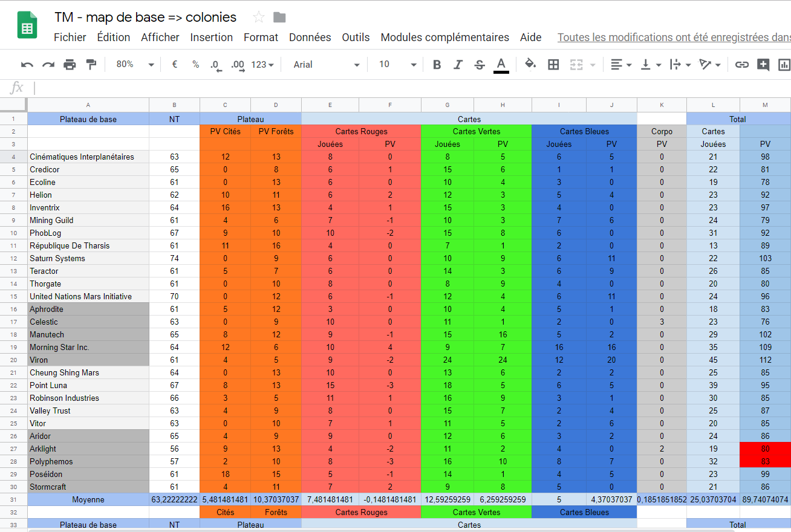791x532 pixels.
Task: Insert a link
Action: 742,65
